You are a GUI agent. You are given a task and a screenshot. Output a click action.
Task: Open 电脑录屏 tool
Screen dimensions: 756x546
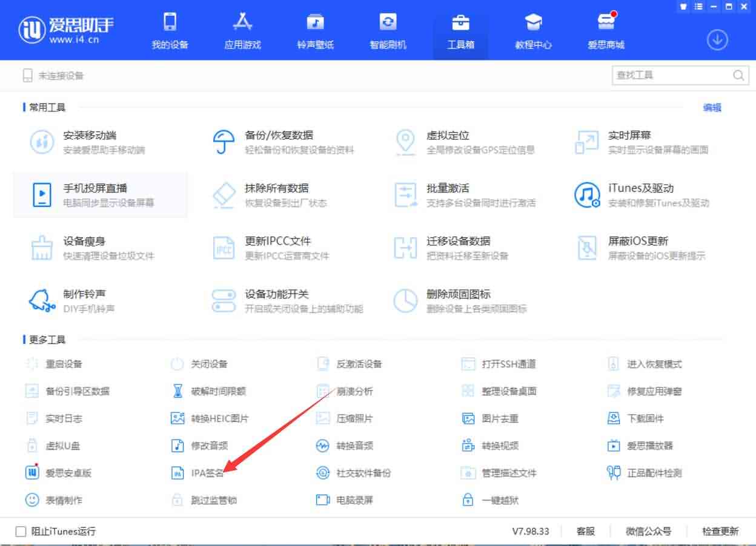[x=345, y=500]
